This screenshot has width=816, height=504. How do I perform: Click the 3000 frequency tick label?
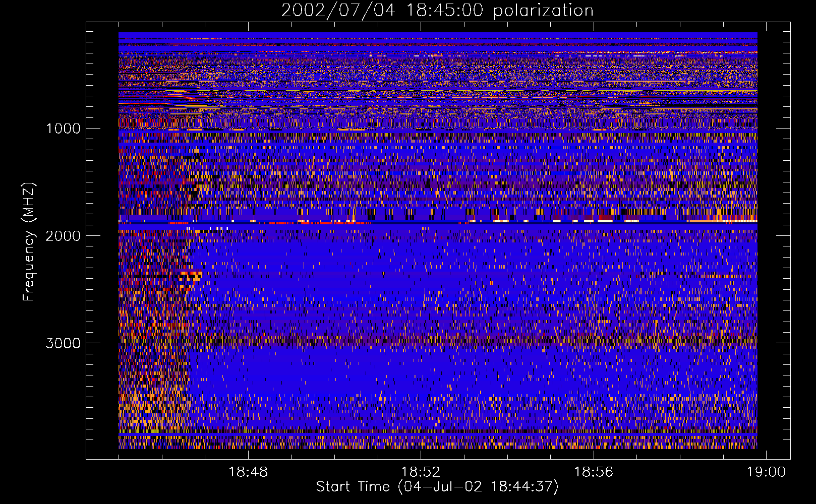point(63,343)
